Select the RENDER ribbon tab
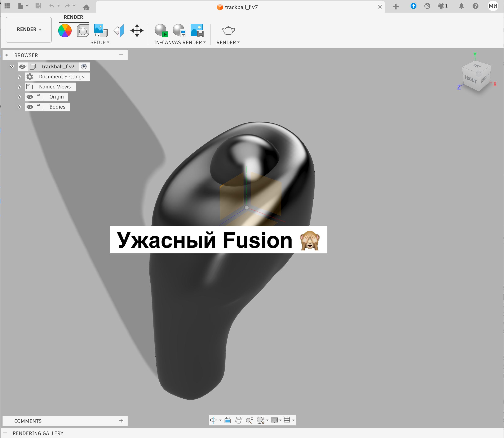This screenshot has height=438, width=504. [74, 17]
